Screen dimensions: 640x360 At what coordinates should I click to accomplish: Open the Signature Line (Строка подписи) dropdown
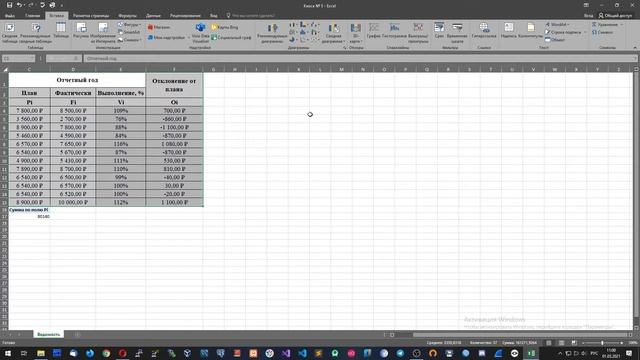click(566, 32)
